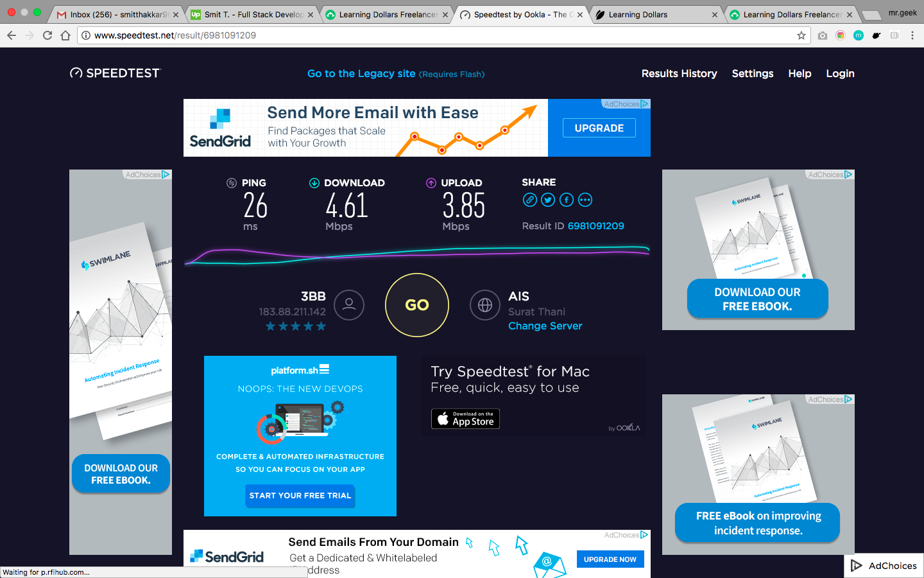The image size is (924, 578).
Task: Open more share options ellipsis icon
Action: tap(585, 200)
